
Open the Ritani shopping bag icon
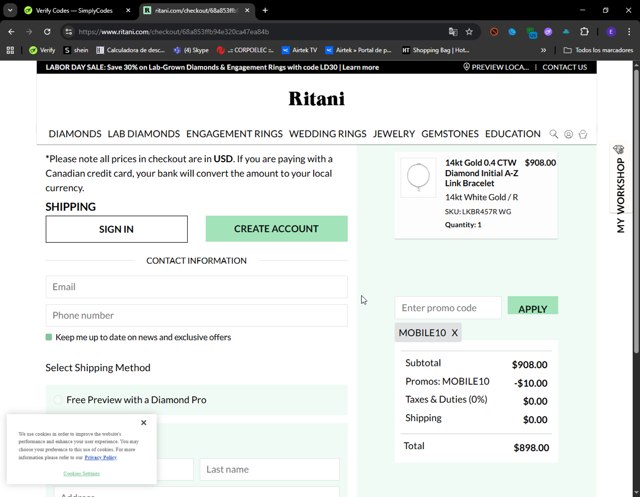click(583, 134)
